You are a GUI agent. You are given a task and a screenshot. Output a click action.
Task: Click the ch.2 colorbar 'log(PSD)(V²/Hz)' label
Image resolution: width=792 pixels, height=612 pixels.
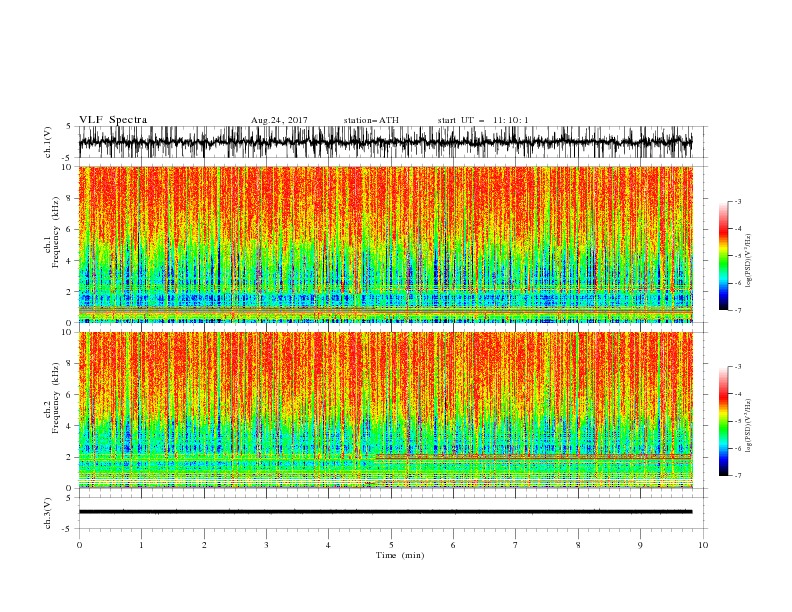pos(748,426)
